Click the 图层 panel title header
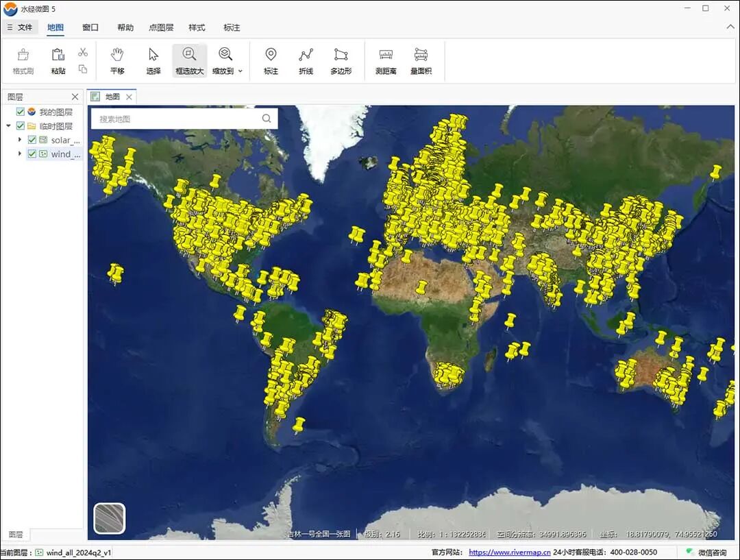 (15, 97)
